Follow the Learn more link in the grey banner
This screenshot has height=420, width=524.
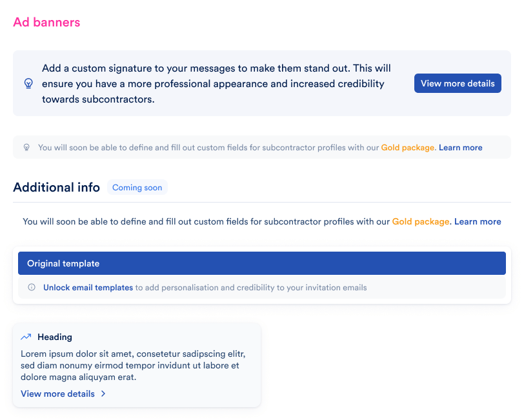(x=460, y=148)
